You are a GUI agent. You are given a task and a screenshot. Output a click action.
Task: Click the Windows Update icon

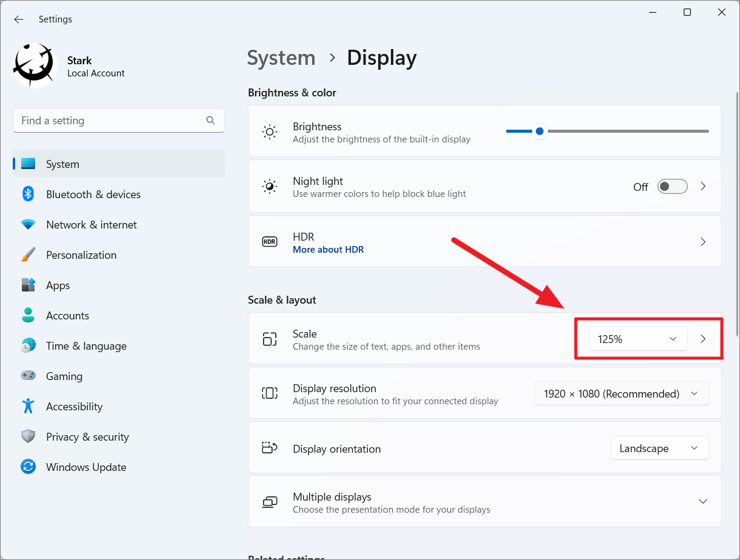click(28, 467)
